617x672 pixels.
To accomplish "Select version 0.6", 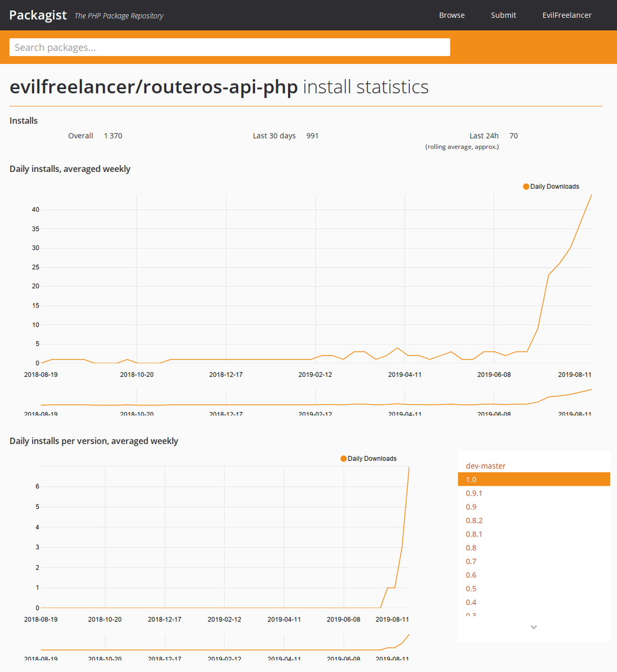I will [x=534, y=575].
